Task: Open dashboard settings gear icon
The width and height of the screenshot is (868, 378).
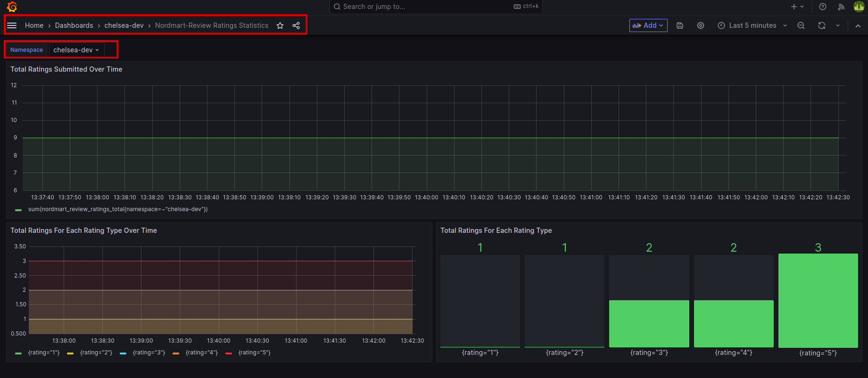Action: (701, 25)
